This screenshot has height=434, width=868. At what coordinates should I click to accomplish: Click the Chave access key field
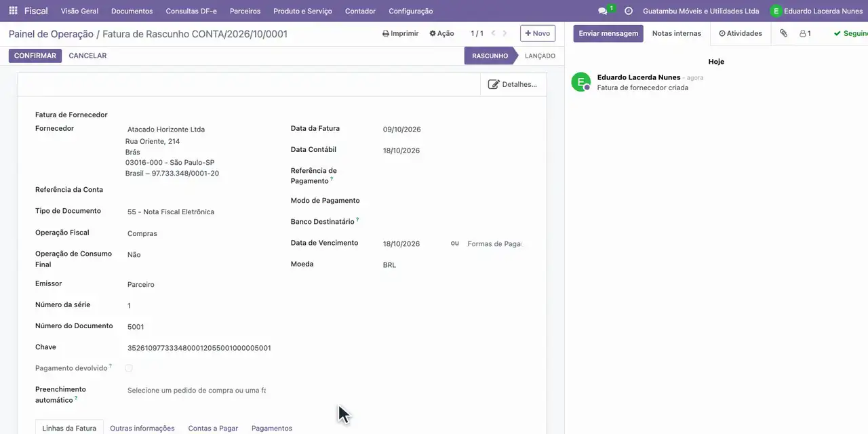[x=199, y=348]
